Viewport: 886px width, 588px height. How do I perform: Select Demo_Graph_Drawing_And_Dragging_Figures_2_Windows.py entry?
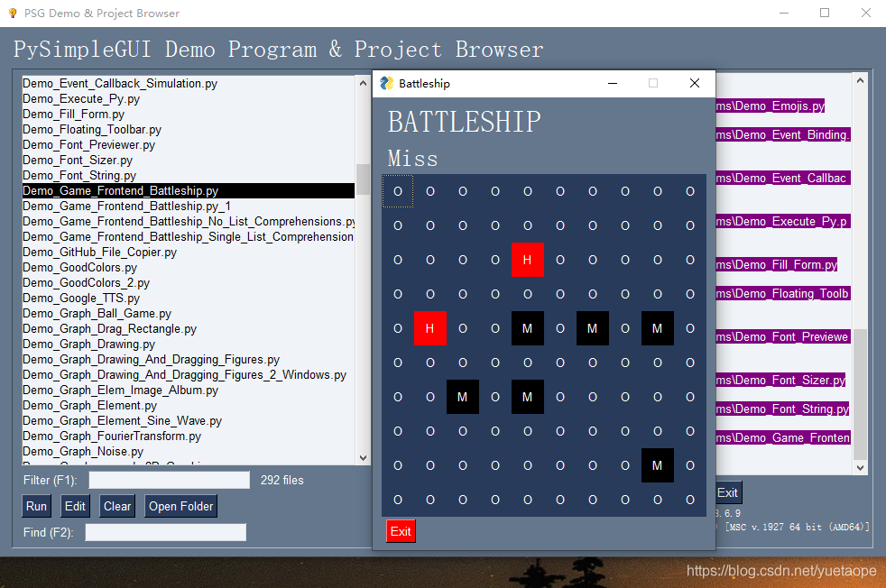coord(189,374)
